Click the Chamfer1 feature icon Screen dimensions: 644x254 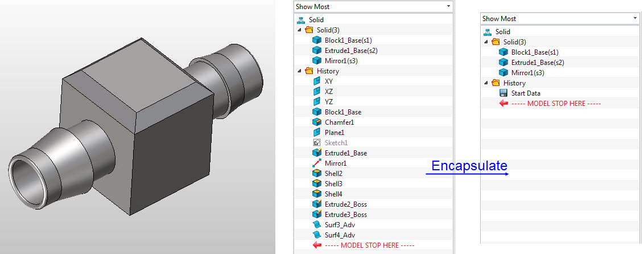(316, 122)
